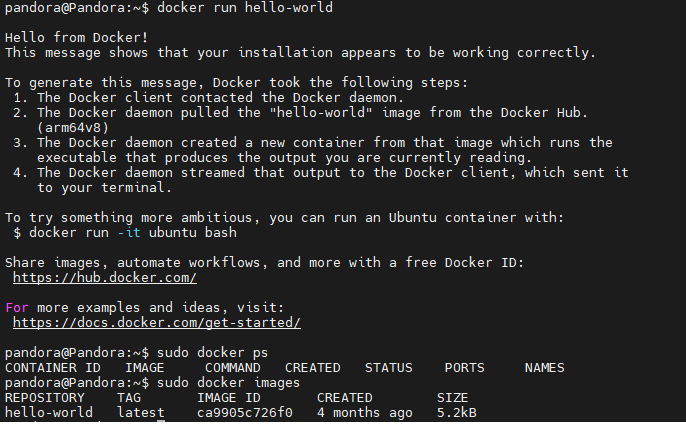Click the 'NAMES' column header
The image size is (686, 425).
[x=545, y=368]
